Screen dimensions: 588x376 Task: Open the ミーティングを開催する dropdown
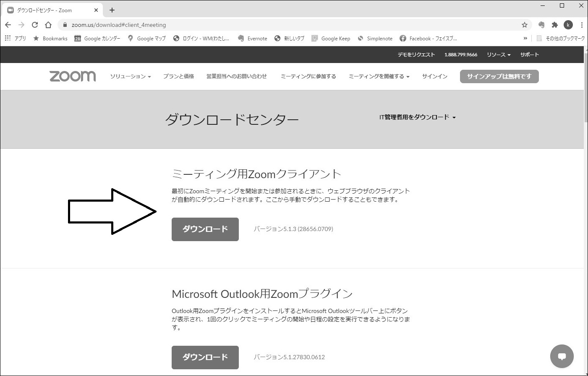point(378,76)
